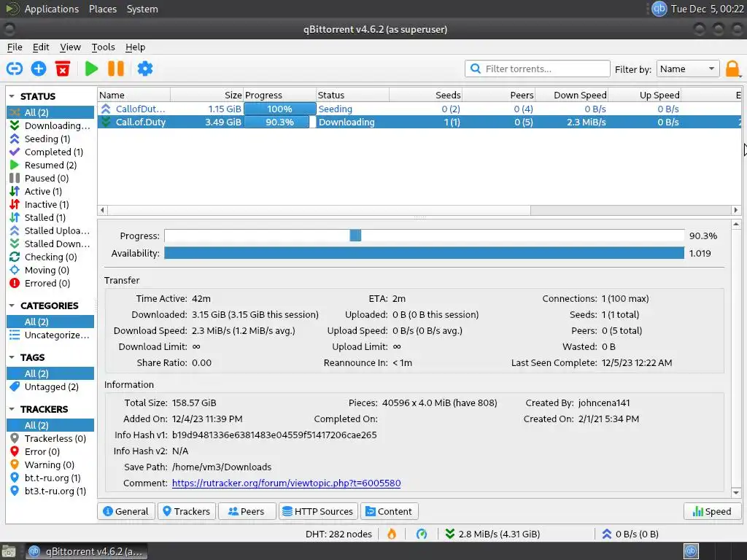
Task: Click the qBittorrent tray icon in bottom panel
Action: coord(692,551)
